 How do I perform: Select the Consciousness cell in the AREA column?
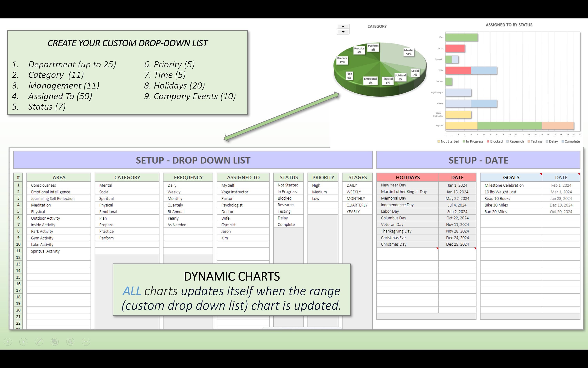click(59, 185)
